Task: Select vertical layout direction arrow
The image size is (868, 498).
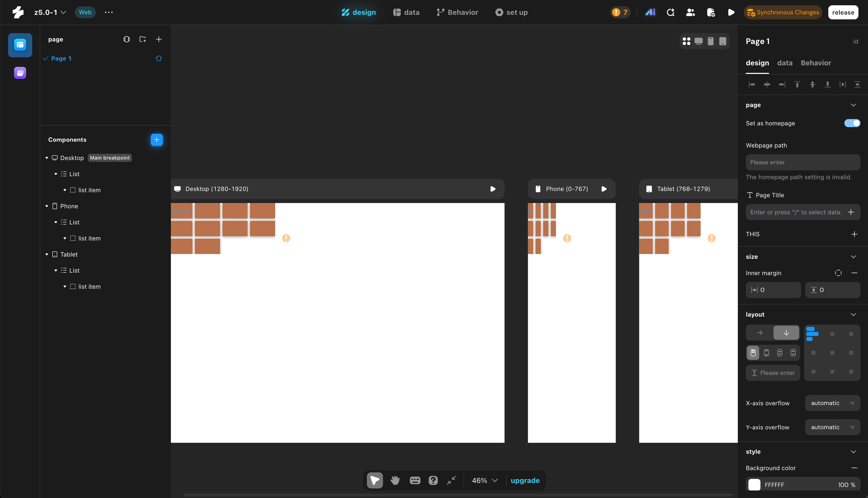Action: (786, 332)
